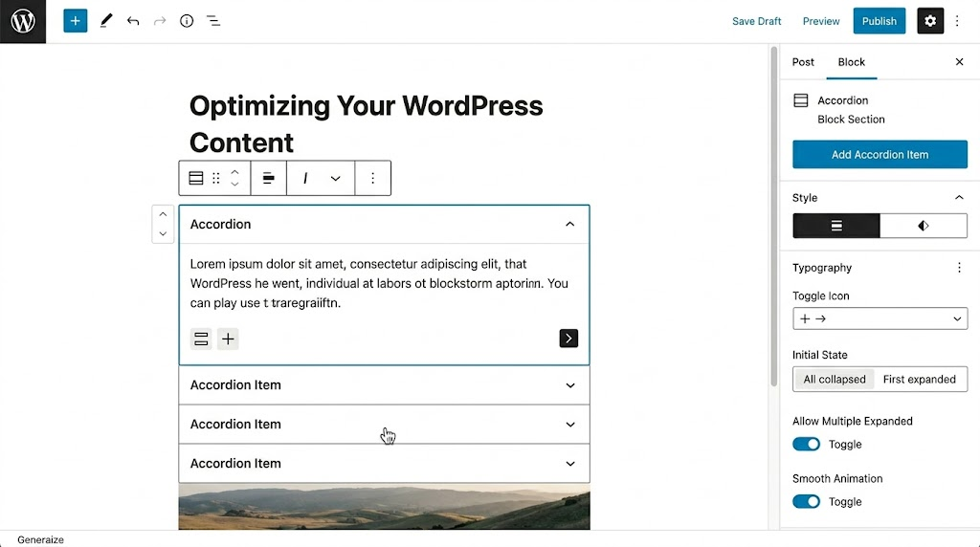The height and width of the screenshot is (547, 980).
Task: Choose All collapsed initial state
Action: (835, 379)
